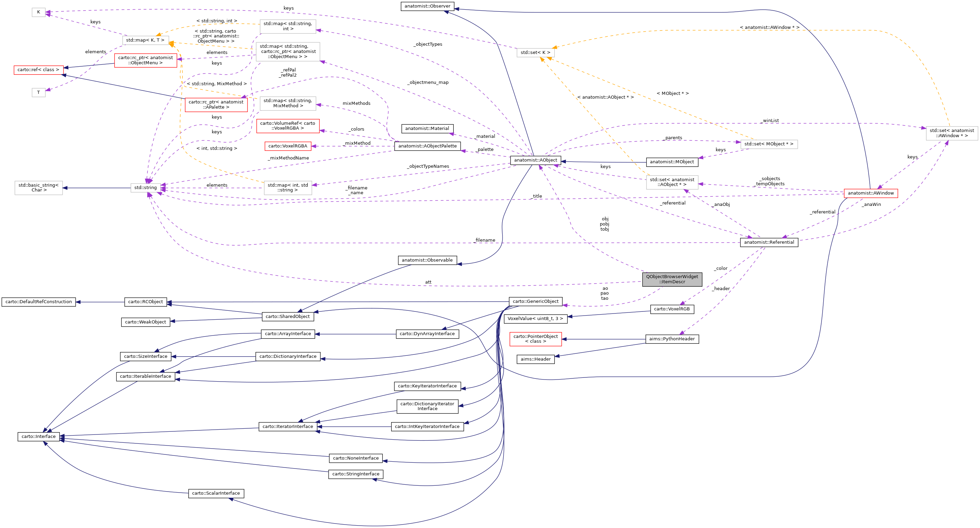Open the anatomist::Observer class node
This screenshot has width=980, height=528.
click(x=427, y=6)
